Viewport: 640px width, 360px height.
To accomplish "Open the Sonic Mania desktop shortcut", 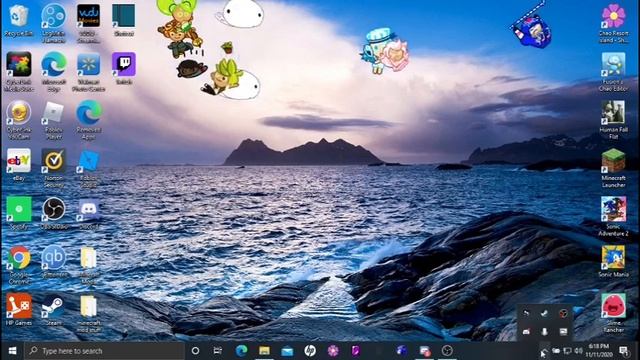I will tap(613, 261).
